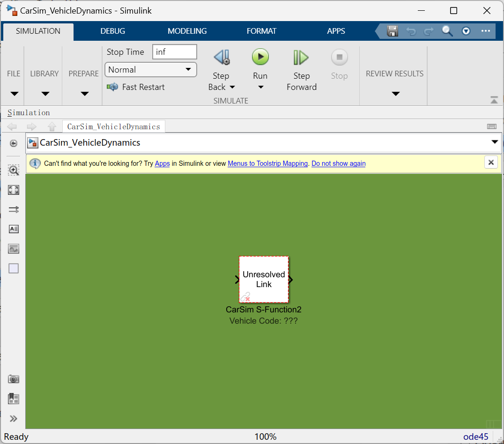Expand palette with double chevron
The image size is (504, 444).
click(x=14, y=419)
